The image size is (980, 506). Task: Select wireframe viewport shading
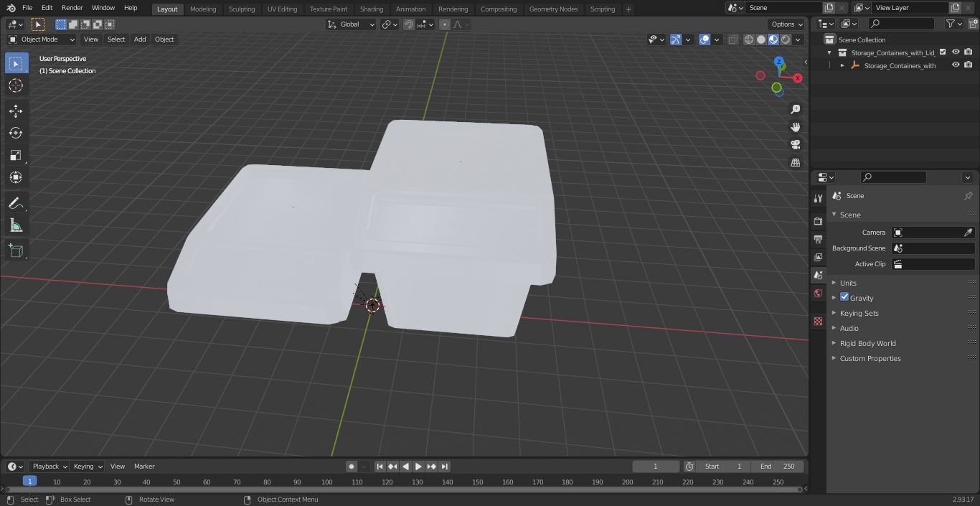[x=748, y=39]
